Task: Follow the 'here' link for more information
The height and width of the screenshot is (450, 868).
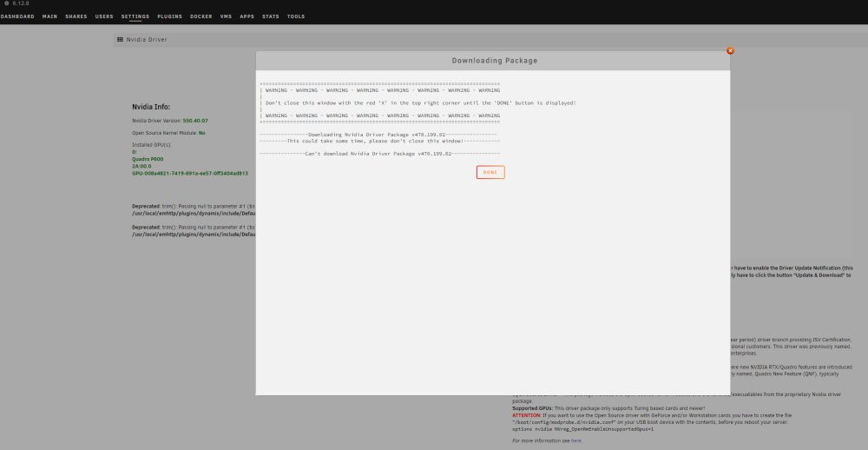Action: (576, 441)
